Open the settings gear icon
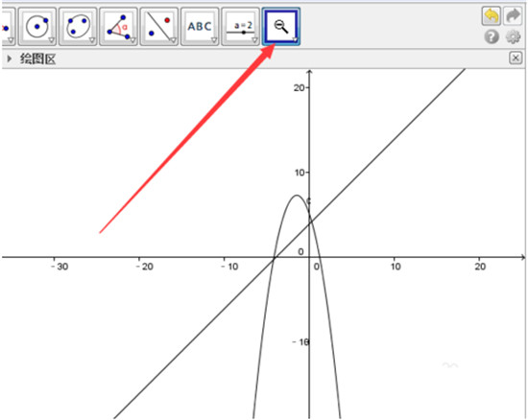 click(513, 36)
